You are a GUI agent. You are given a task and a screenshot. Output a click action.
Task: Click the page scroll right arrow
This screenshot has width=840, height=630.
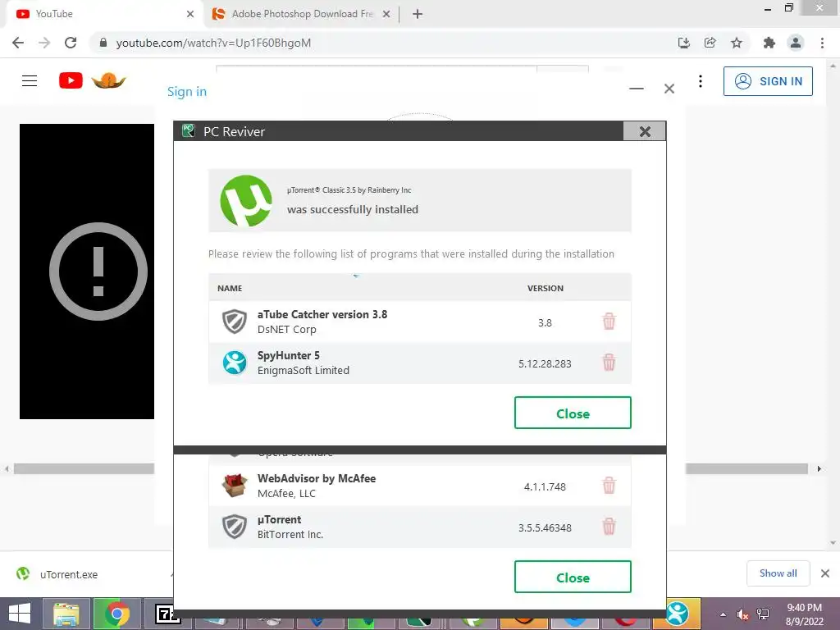pos(819,468)
